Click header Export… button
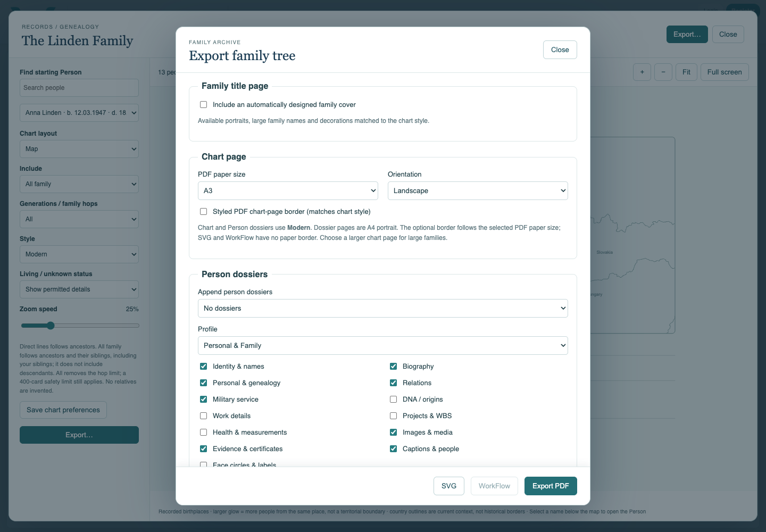Image resolution: width=766 pixels, height=532 pixels. tap(687, 35)
